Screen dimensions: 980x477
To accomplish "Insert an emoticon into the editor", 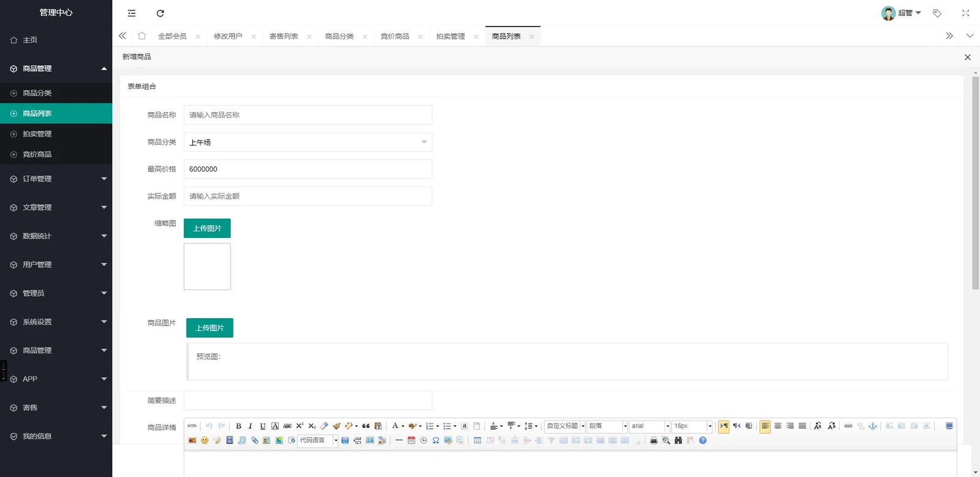I will (205, 440).
